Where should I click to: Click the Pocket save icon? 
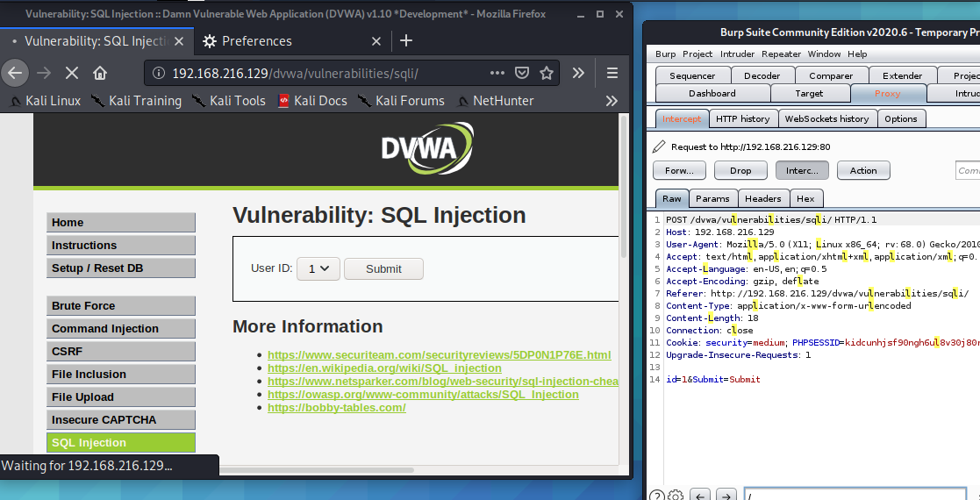(522, 73)
